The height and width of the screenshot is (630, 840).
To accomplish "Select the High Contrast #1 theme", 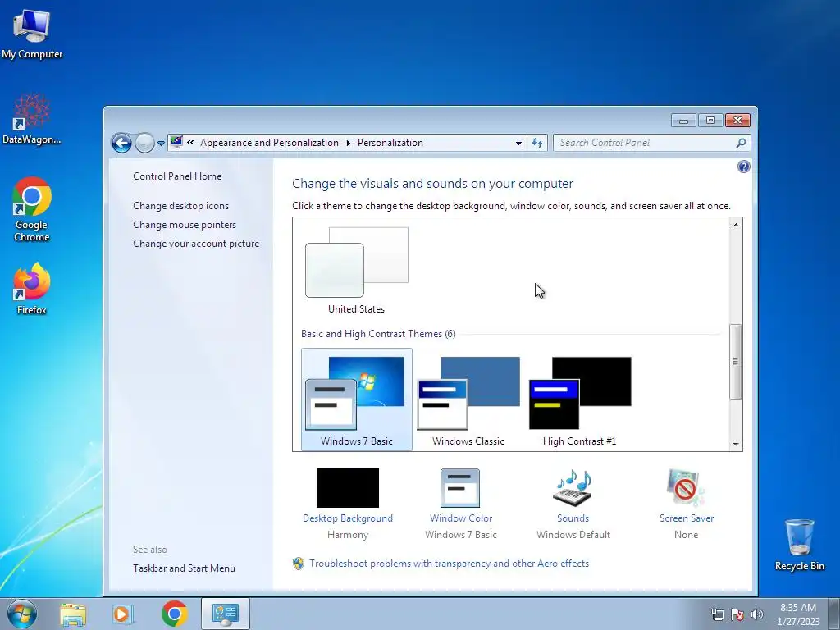I will coord(580,399).
